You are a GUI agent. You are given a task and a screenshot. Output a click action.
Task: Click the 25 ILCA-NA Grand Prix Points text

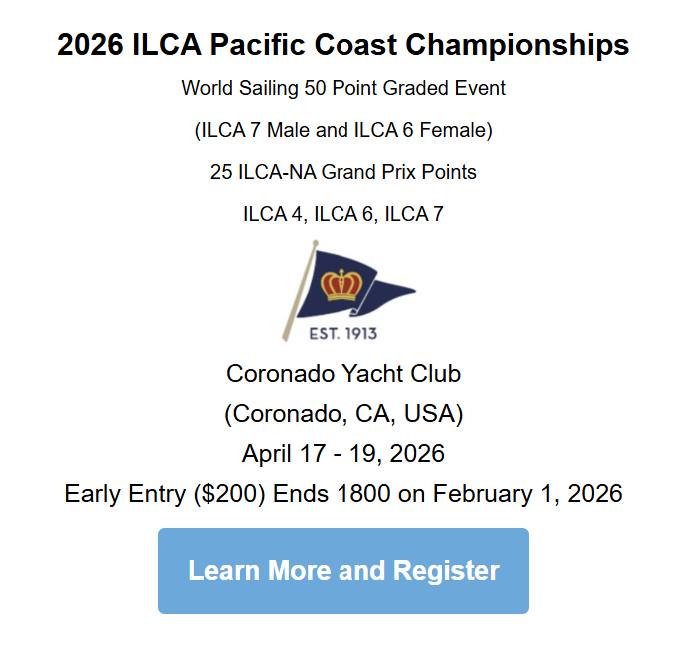coord(343,172)
